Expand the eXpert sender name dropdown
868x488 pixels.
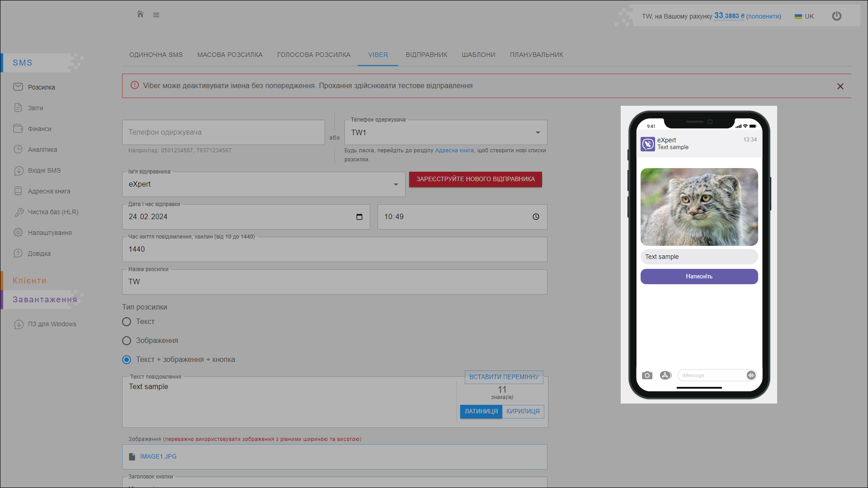[396, 184]
